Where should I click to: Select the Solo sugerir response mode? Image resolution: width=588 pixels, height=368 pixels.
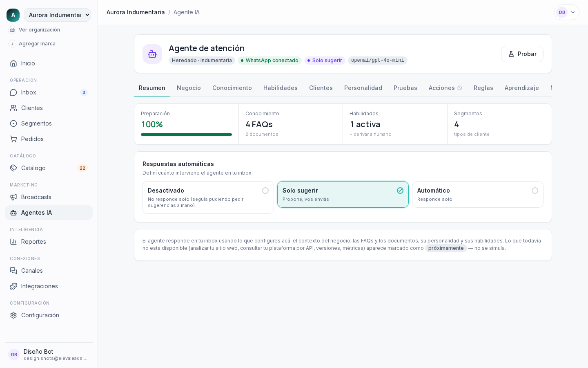(343, 195)
